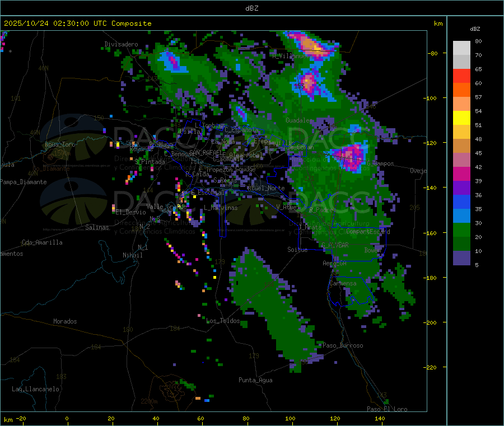This screenshot has height=426, width=504.
Task: Click the Nihuil place label
Action: [x=132, y=255]
